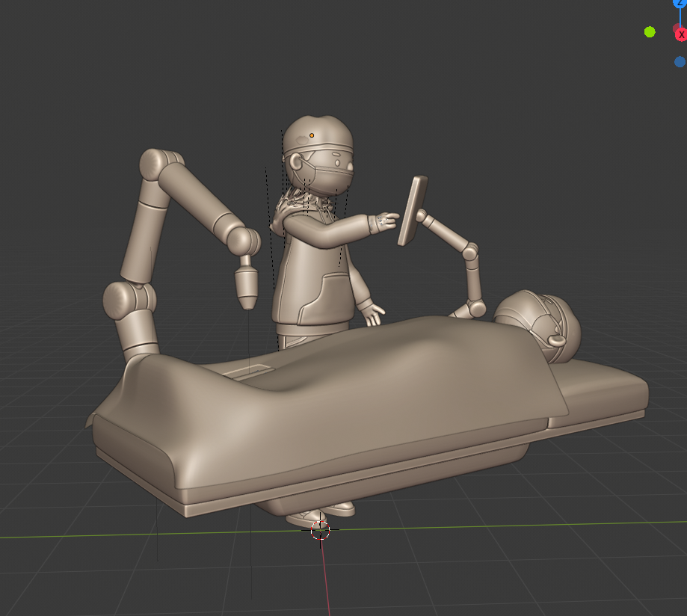Click the orange origin dot on surgeon's cap
Viewport: 687px width, 616px height.
click(x=312, y=135)
